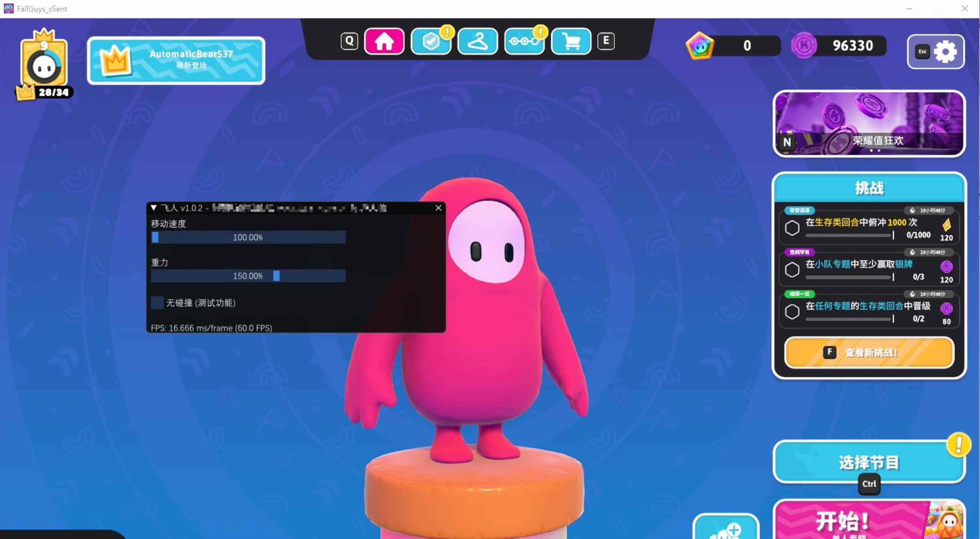Open the season pass progress tab
The width and height of the screenshot is (980, 539).
[x=524, y=41]
